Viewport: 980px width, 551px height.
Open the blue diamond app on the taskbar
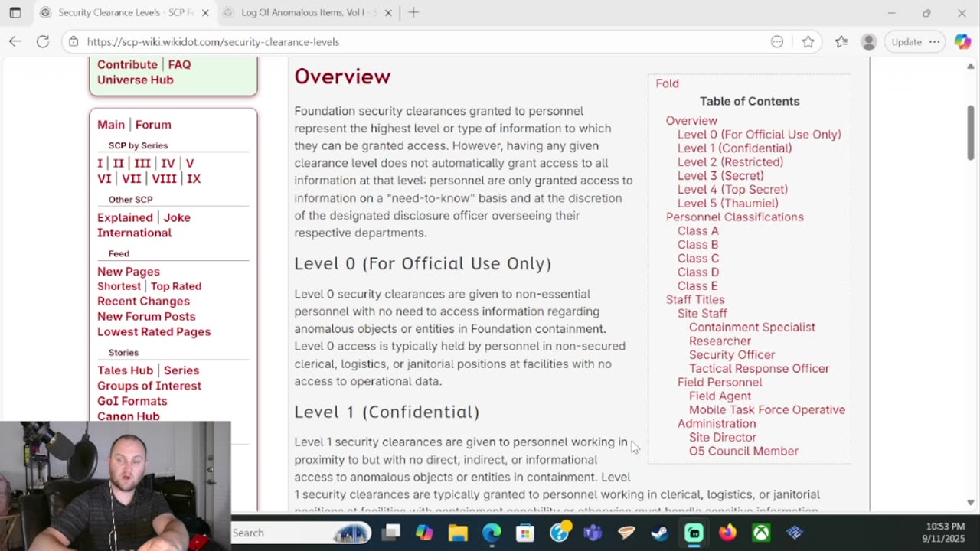tap(795, 533)
